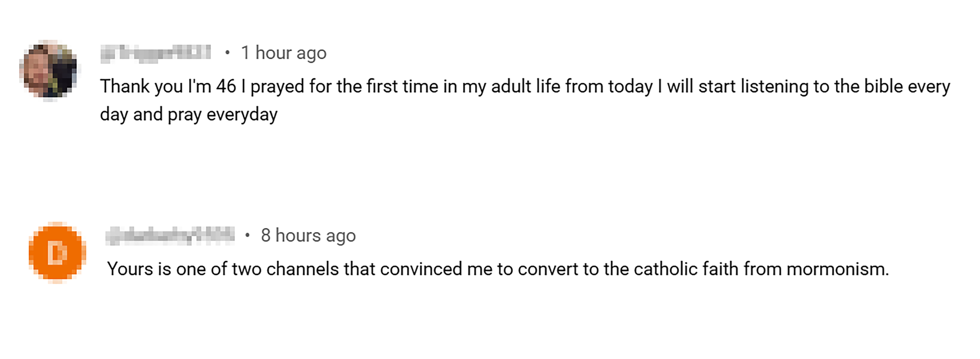Open the blurred username beside "8 hours ago"
The width and height of the screenshot is (980, 359).
coord(170,235)
